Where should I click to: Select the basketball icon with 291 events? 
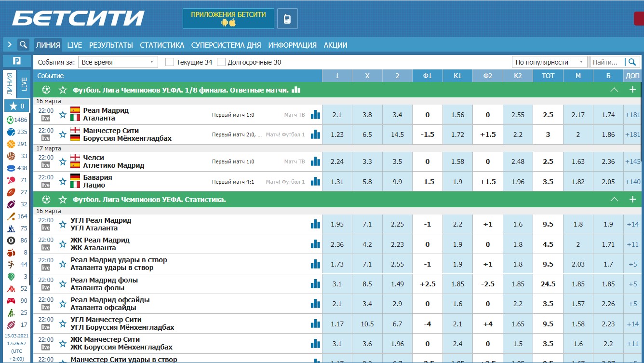click(x=11, y=144)
